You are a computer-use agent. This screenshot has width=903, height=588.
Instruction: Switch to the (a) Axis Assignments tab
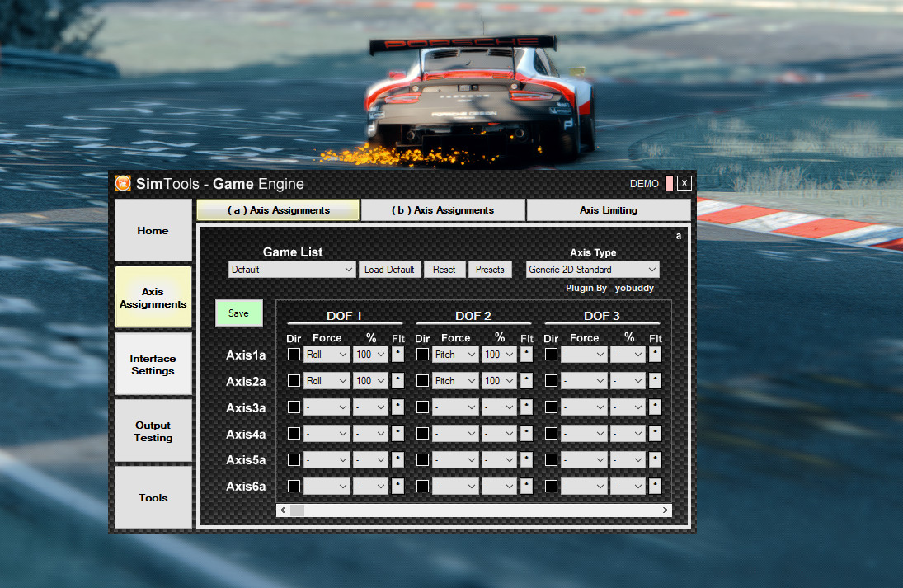pos(278,210)
